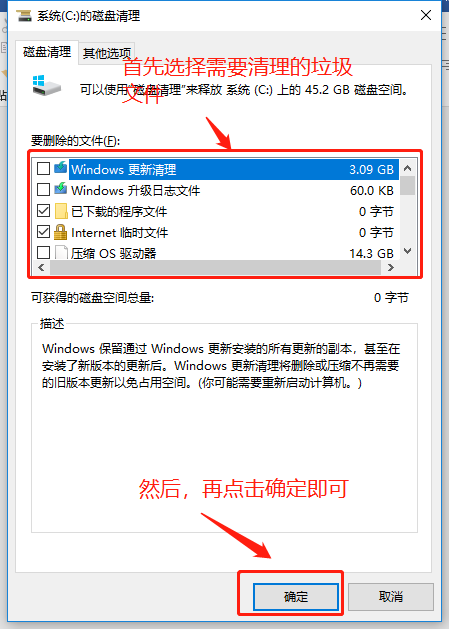The height and width of the screenshot is (629, 449).
Task: Click the file list scroll up arrow
Action: (408, 168)
